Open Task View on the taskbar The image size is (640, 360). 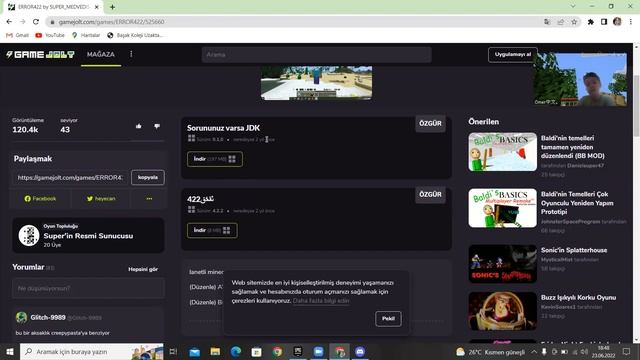pyautogui.click(x=173, y=351)
